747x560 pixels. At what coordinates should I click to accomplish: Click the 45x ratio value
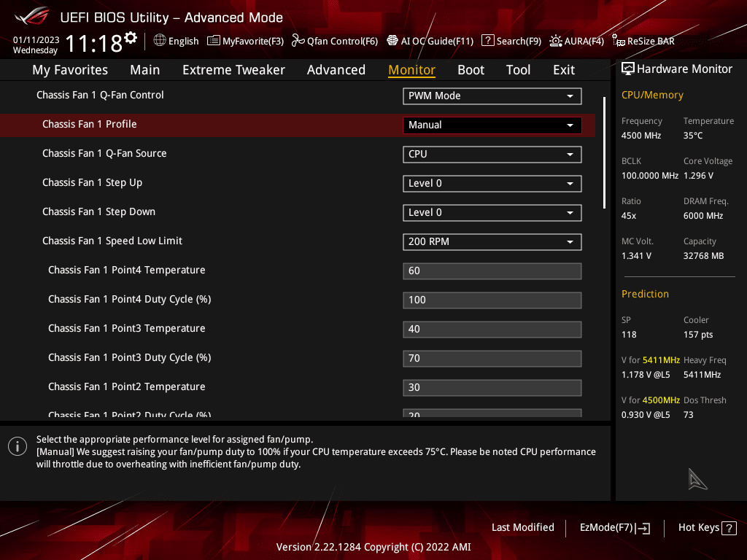tap(628, 216)
